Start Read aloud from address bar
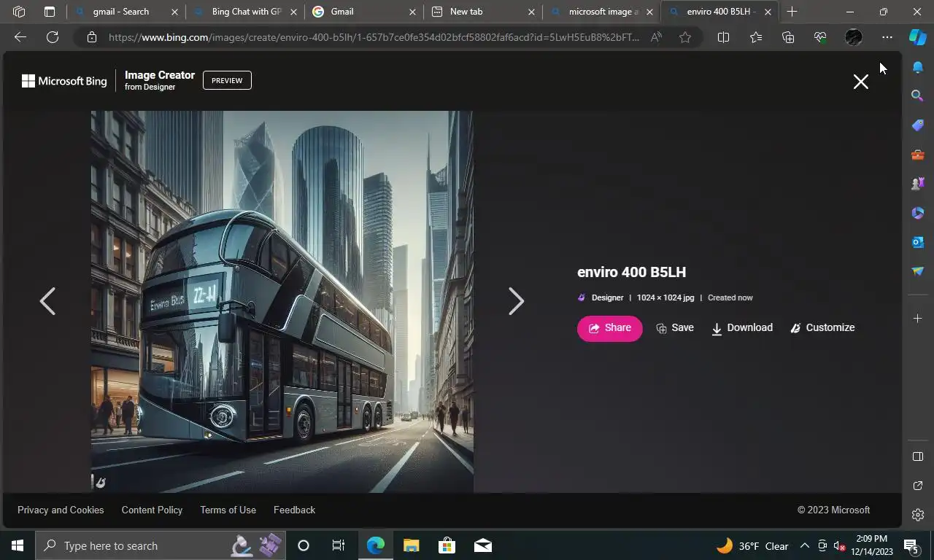 pos(656,37)
